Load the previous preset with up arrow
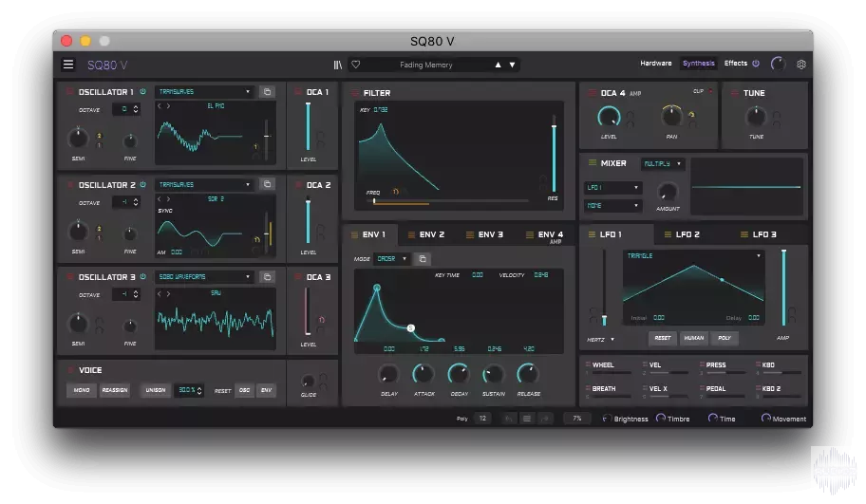Screen dimensions: 866x504 pyautogui.click(x=498, y=65)
